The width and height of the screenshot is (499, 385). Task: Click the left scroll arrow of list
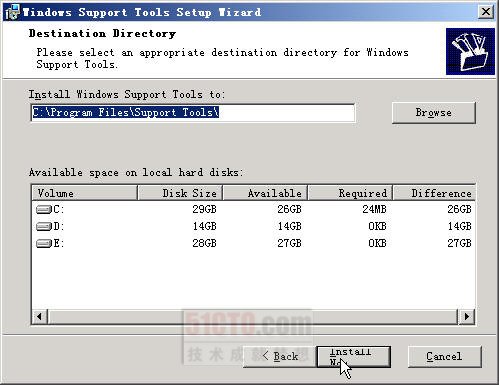(40, 316)
